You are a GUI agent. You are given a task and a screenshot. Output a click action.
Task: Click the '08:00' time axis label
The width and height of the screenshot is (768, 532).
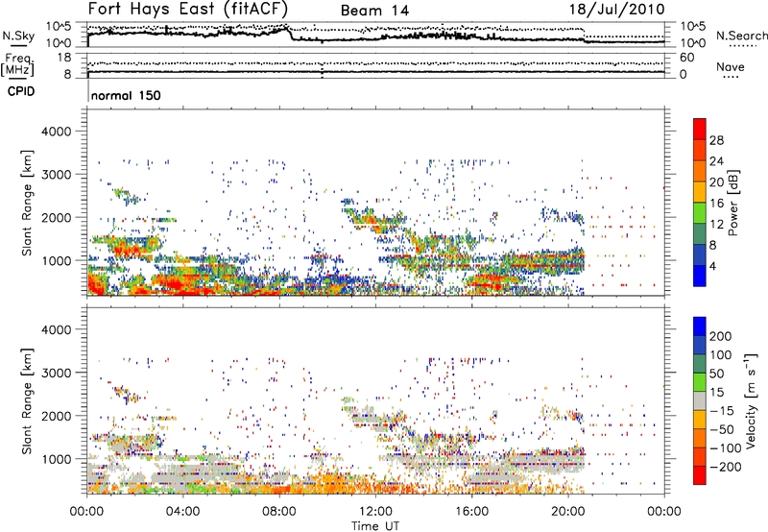click(278, 512)
